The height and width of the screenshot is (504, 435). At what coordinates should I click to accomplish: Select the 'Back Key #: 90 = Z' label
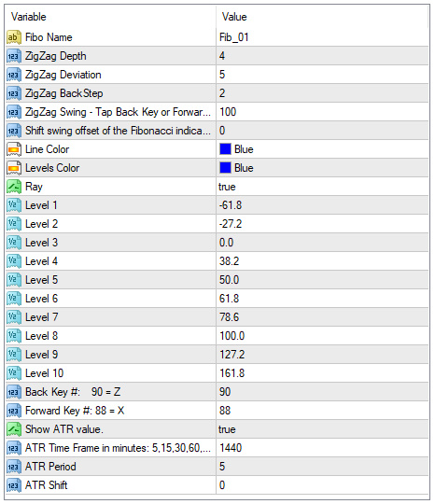coord(73,391)
